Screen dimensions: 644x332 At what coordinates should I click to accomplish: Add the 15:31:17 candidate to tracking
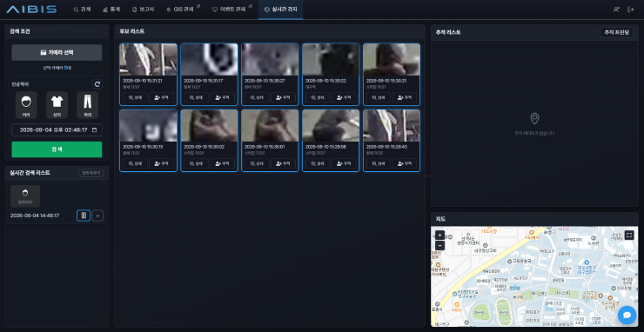pos(222,97)
